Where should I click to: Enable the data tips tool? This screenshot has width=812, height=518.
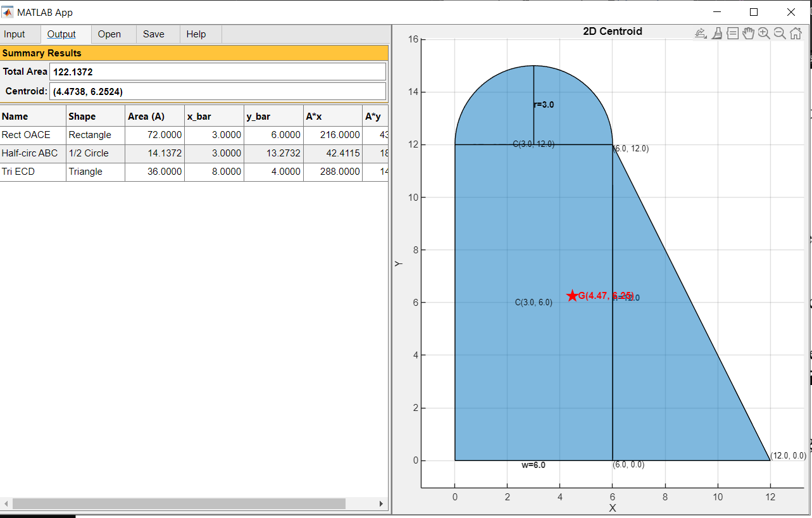[x=733, y=34]
